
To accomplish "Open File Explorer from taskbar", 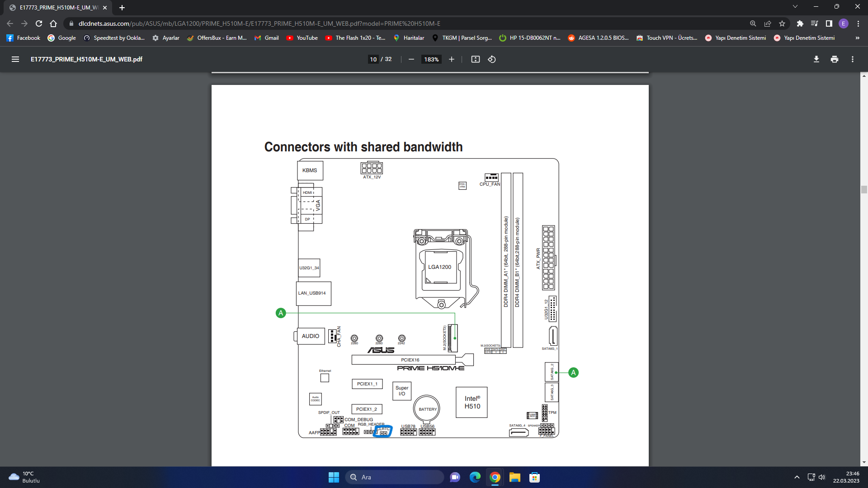I will (x=515, y=477).
